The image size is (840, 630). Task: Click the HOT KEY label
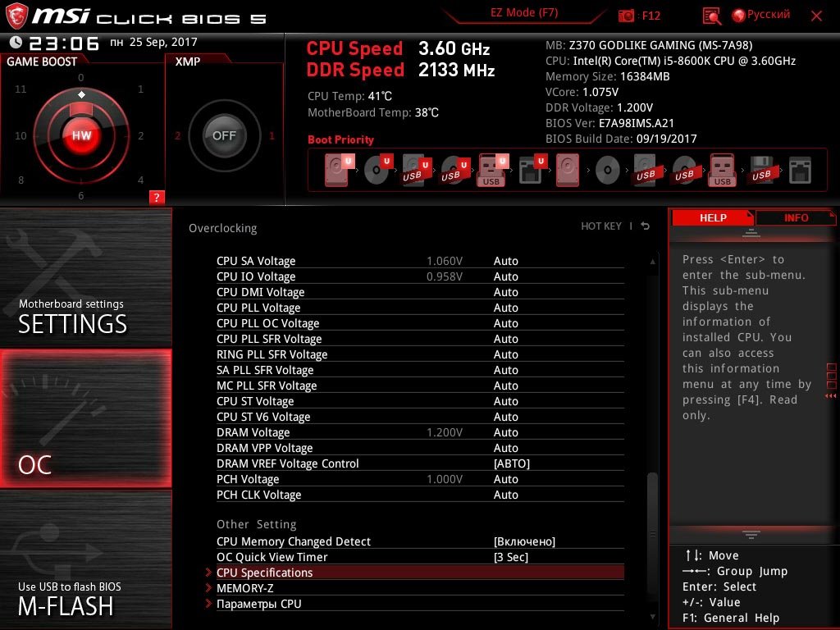click(601, 226)
